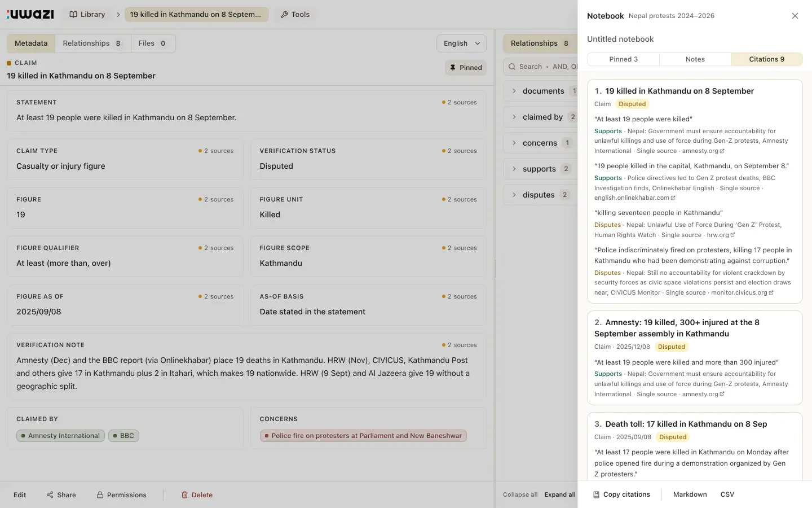Expand the claimed by group

pyautogui.click(x=541, y=117)
